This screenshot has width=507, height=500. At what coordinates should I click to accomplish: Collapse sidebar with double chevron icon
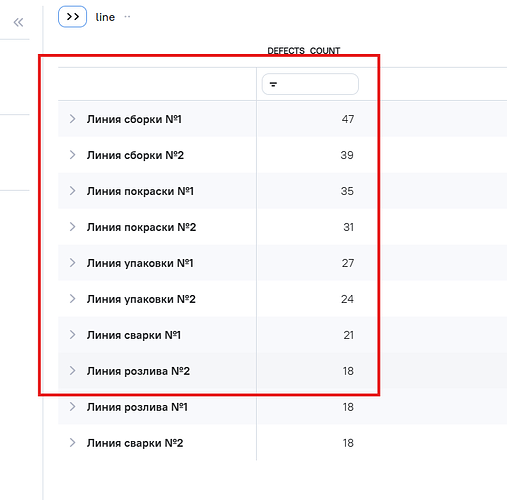click(x=18, y=22)
